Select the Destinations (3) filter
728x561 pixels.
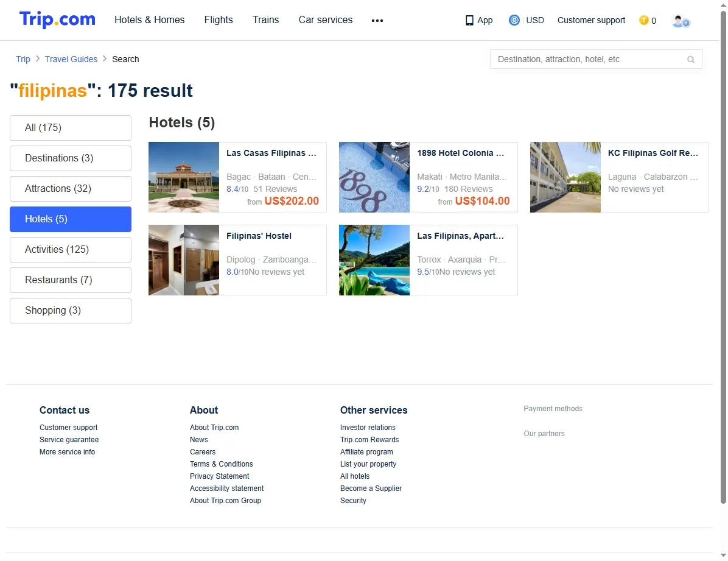[71, 158]
